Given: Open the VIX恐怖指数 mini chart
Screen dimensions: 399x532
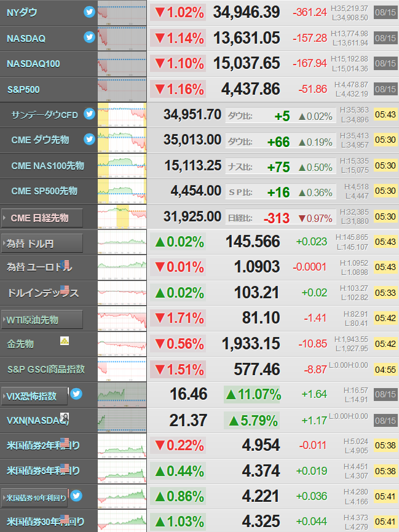Looking at the screenshot, I should tap(122, 395).
